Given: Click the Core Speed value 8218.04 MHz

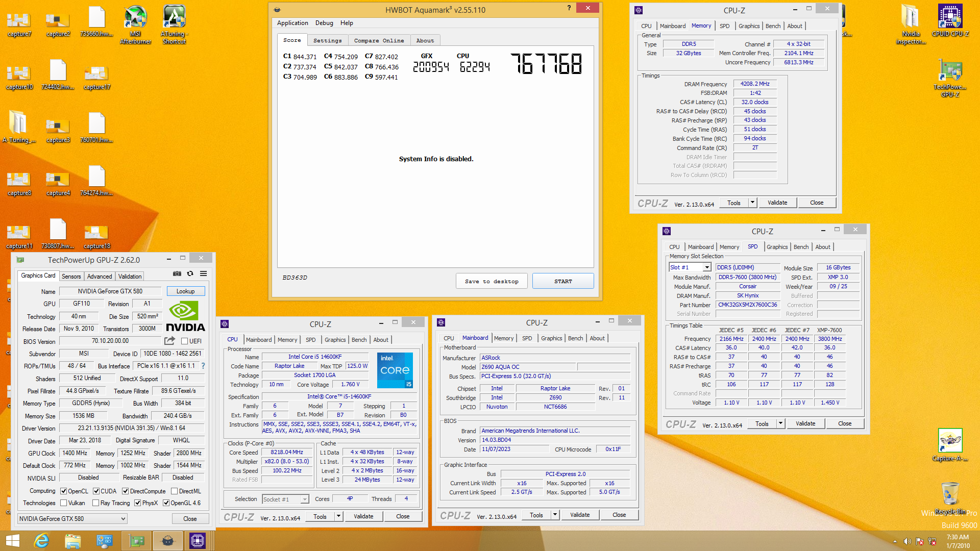Looking at the screenshot, I should [x=287, y=453].
